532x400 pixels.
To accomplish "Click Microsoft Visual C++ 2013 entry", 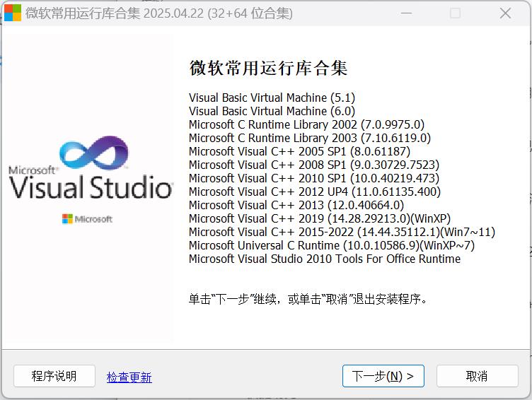I will 296,205.
